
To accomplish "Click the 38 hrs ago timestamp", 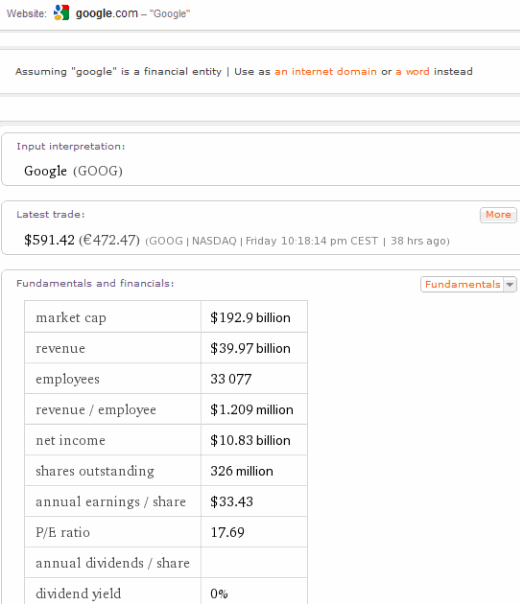I will tap(420, 241).
